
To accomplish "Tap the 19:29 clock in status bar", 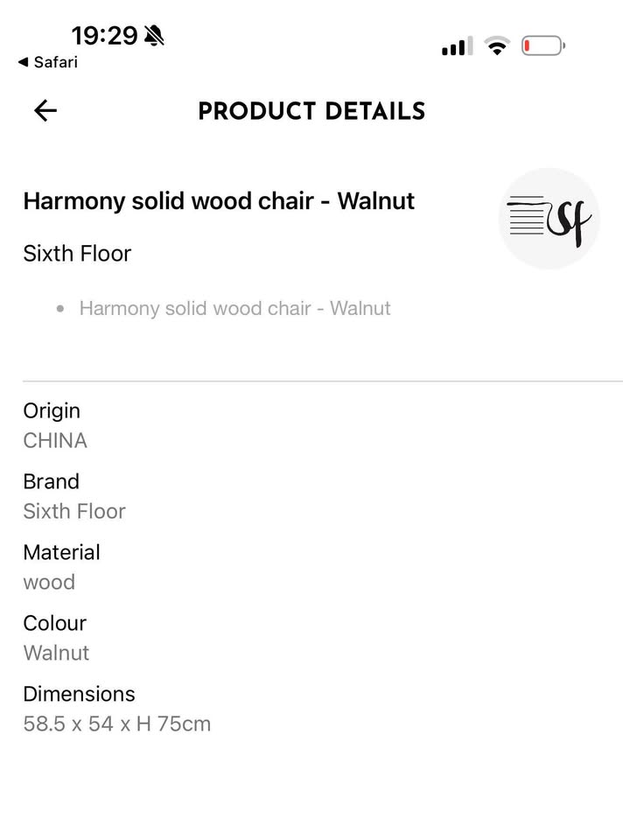I will coord(104,36).
